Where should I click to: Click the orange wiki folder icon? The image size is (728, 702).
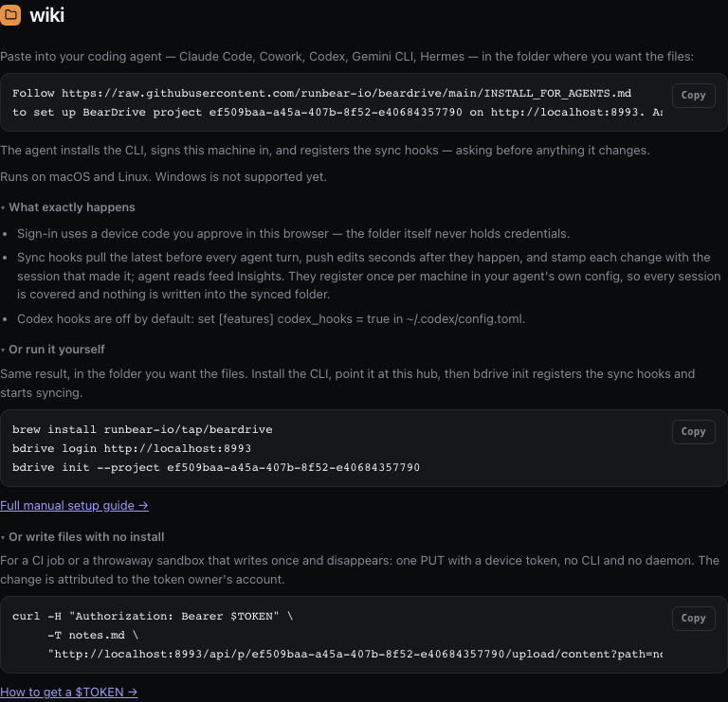10,15
